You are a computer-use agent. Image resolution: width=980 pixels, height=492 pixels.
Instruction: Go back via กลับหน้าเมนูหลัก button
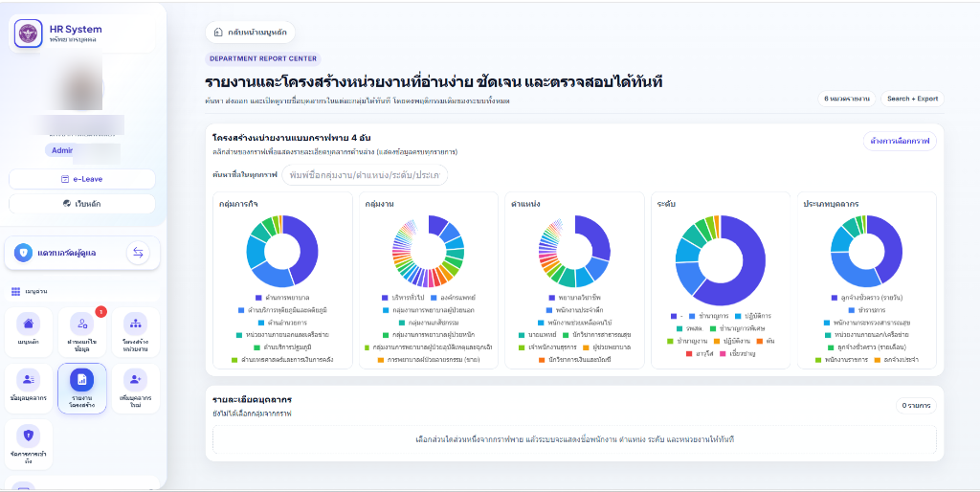click(x=250, y=32)
